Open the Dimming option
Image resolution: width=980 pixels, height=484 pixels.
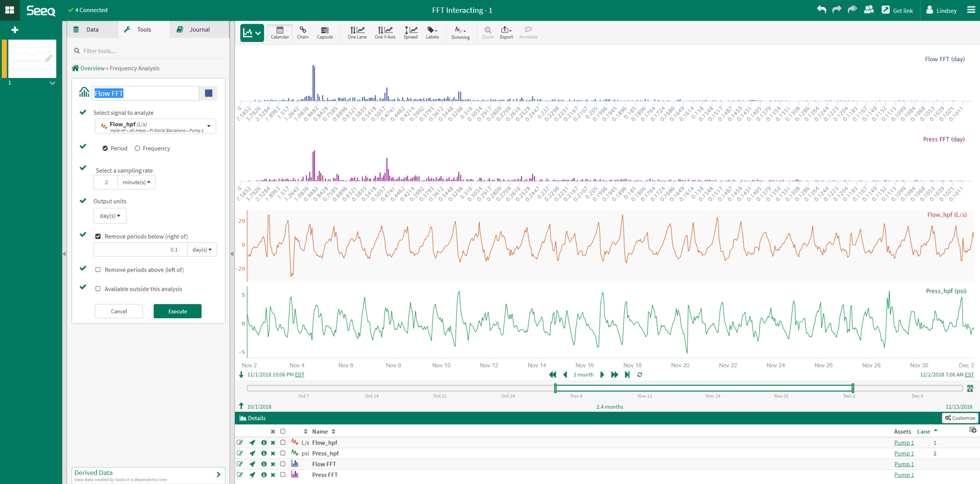tap(460, 32)
